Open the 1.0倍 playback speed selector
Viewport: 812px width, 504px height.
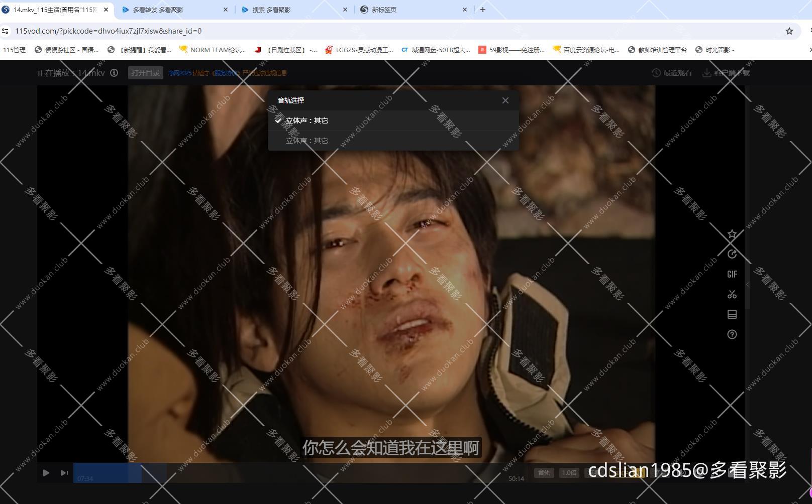click(x=569, y=472)
